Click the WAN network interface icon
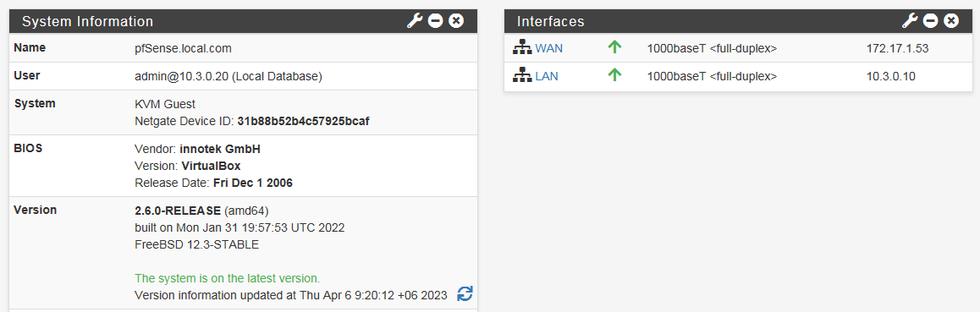Viewport: 980px width, 312px height. click(x=522, y=48)
